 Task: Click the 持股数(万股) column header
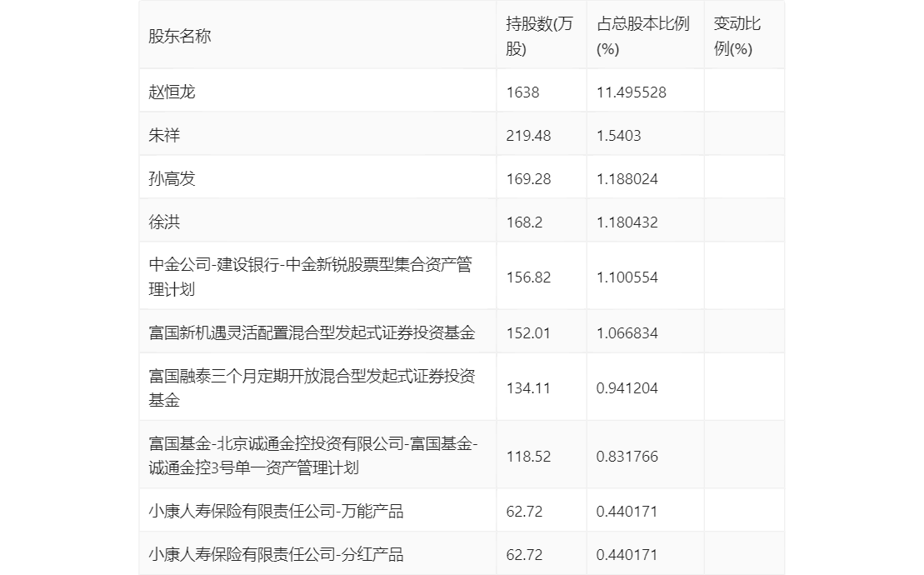click(540, 36)
